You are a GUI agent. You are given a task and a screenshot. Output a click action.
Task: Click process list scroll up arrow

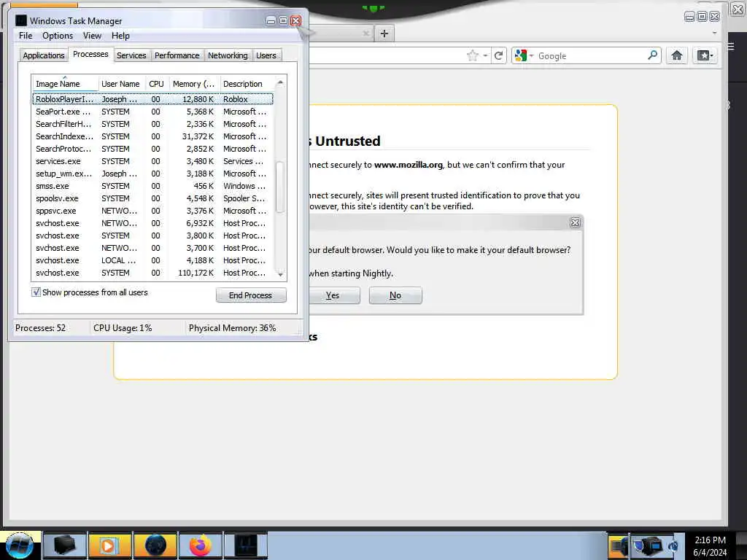[x=280, y=82]
